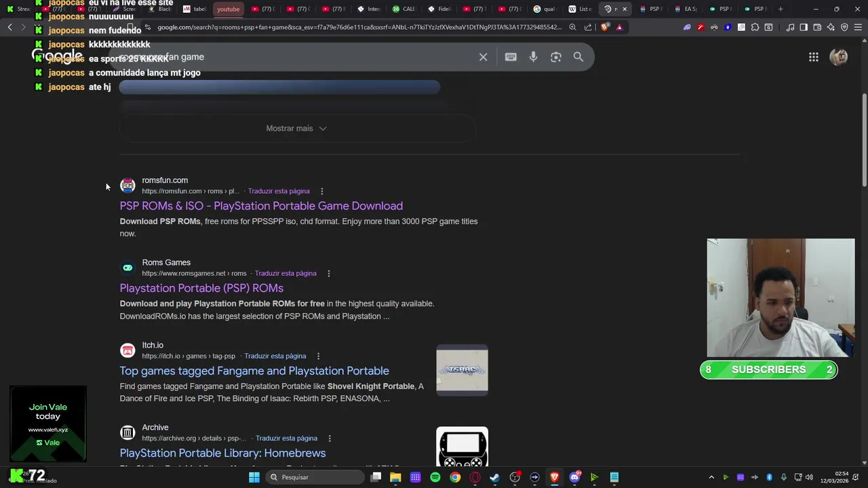The height and width of the screenshot is (488, 868).
Task: Translate Itch.io result via Traduzir link
Action: (x=275, y=357)
